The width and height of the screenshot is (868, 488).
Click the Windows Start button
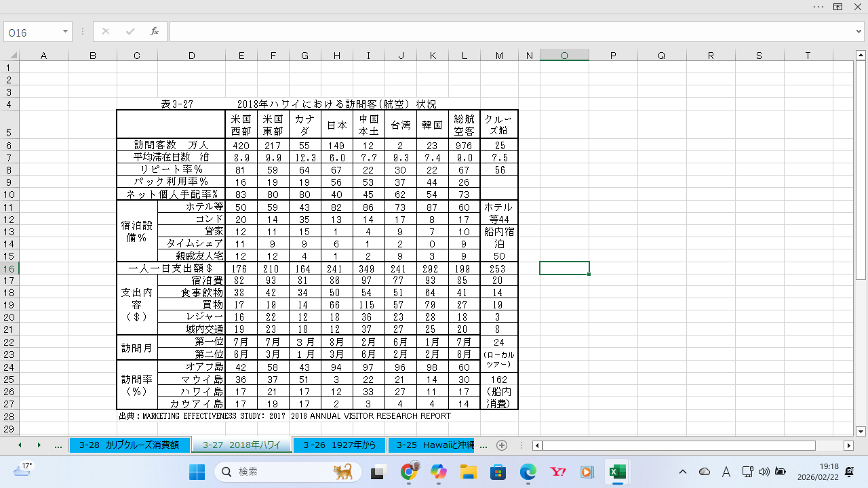click(x=197, y=472)
